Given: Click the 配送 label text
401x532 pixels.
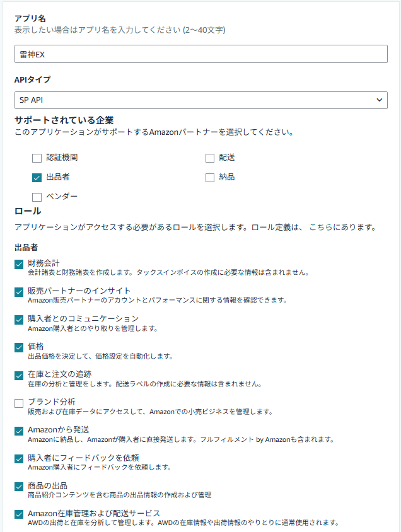Looking at the screenshot, I should pos(227,158).
